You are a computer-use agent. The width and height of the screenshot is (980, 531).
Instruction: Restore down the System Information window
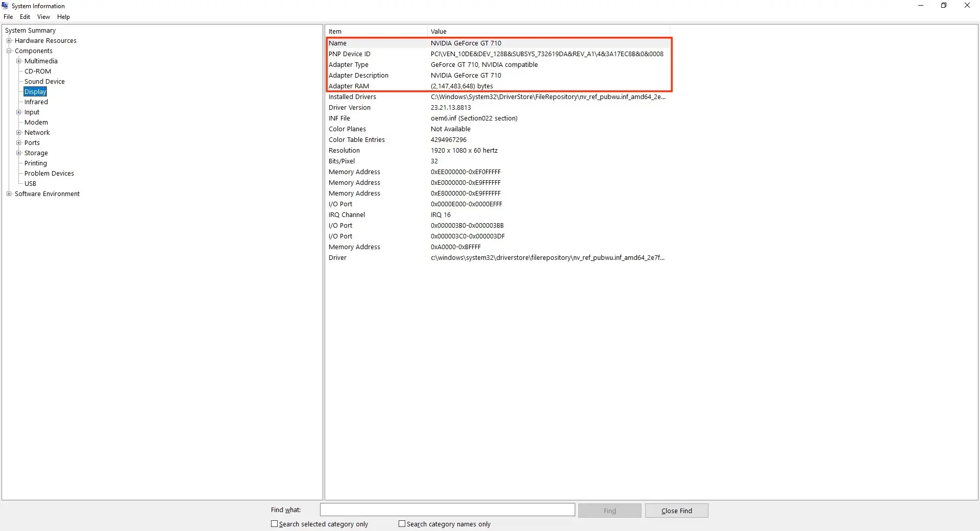tap(944, 6)
